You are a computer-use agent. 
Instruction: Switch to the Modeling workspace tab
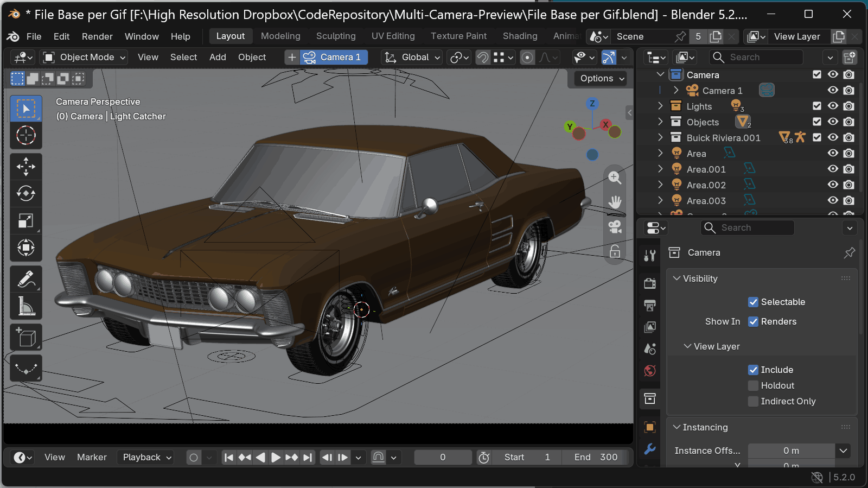pos(280,36)
